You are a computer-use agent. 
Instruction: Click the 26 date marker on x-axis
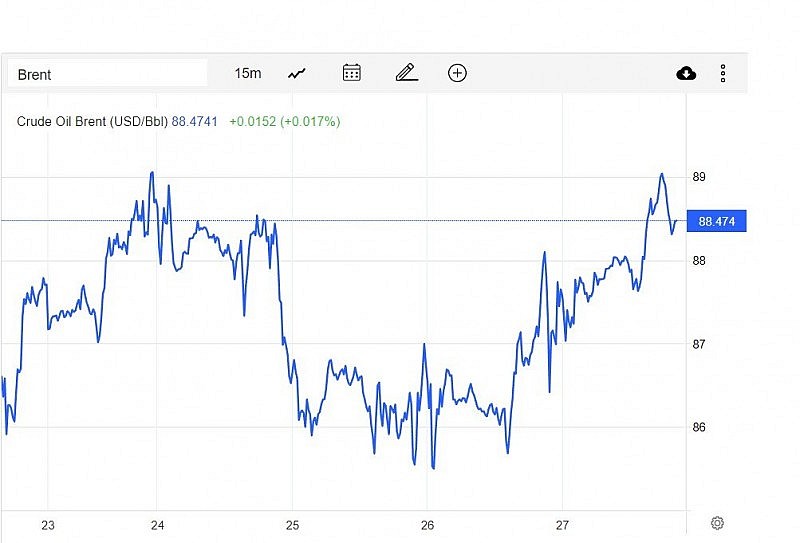coord(427,525)
